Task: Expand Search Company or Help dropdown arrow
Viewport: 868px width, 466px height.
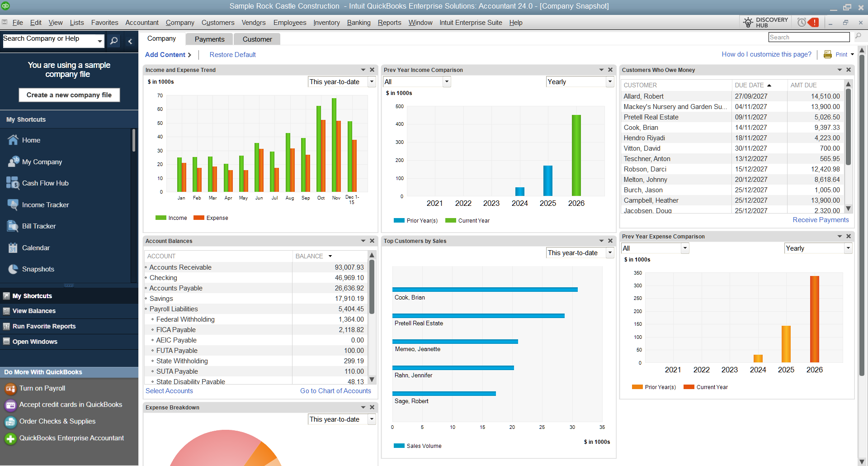Action: coord(99,41)
